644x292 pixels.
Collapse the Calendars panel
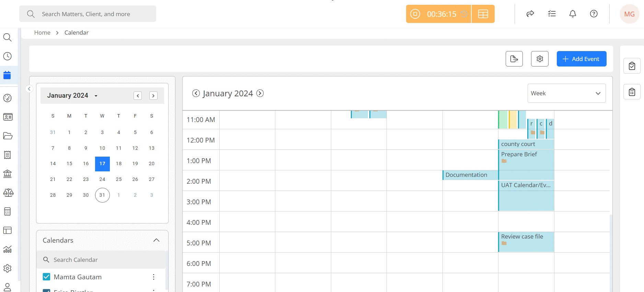157,240
